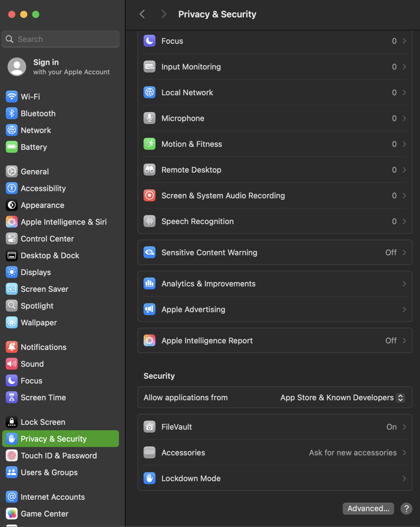Click the General gear icon in the sidebar

pos(12,172)
